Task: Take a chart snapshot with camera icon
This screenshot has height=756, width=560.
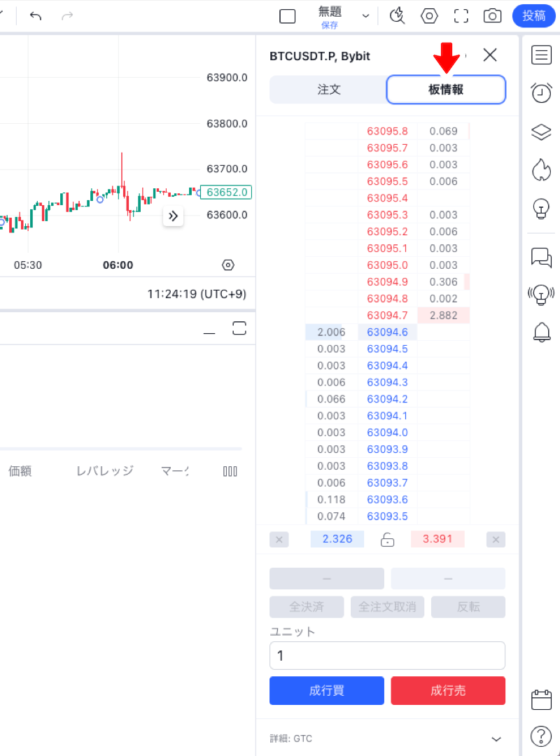Action: pos(492,16)
